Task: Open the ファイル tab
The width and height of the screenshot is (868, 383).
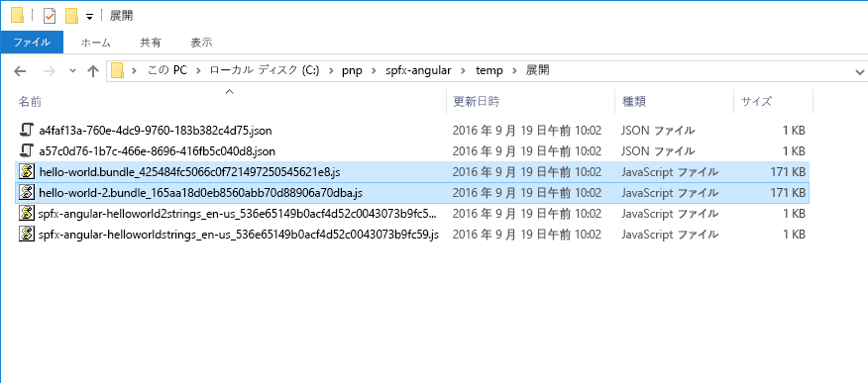Action: coord(32,42)
